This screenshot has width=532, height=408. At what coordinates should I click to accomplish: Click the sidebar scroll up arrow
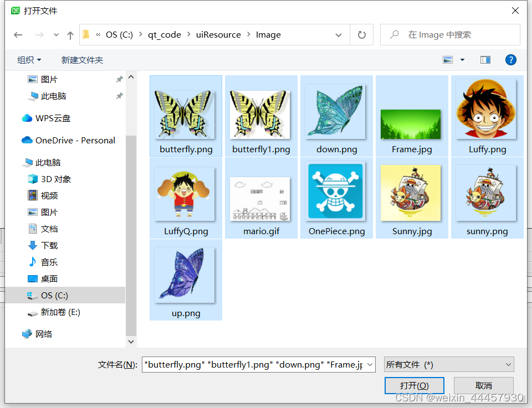[131, 77]
